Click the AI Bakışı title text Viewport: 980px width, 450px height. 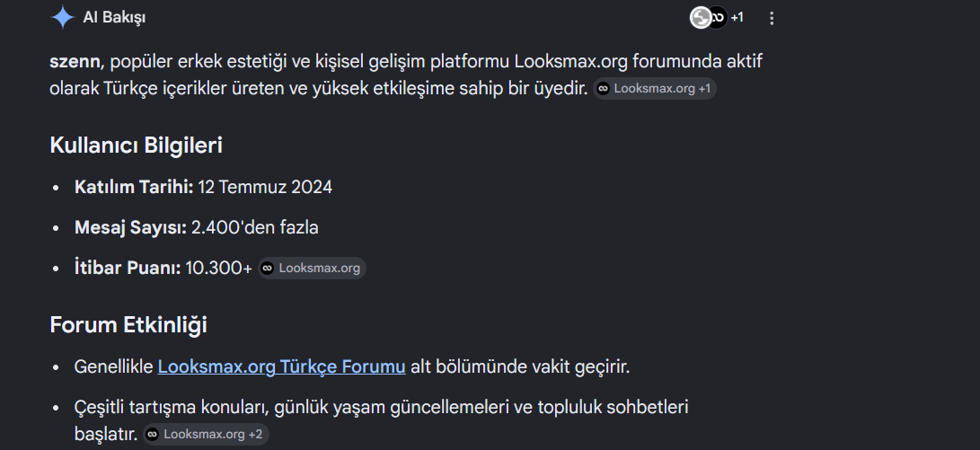[x=114, y=18]
